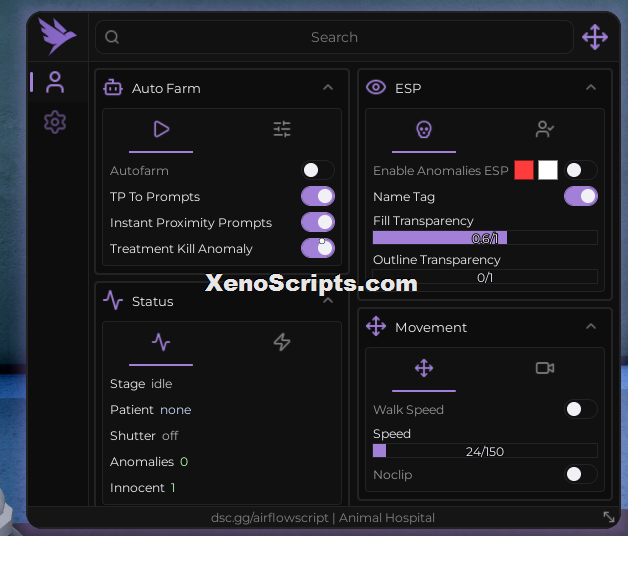The image size is (628, 566).
Task: Select the ESP skull anomalies tab
Action: pos(424,129)
